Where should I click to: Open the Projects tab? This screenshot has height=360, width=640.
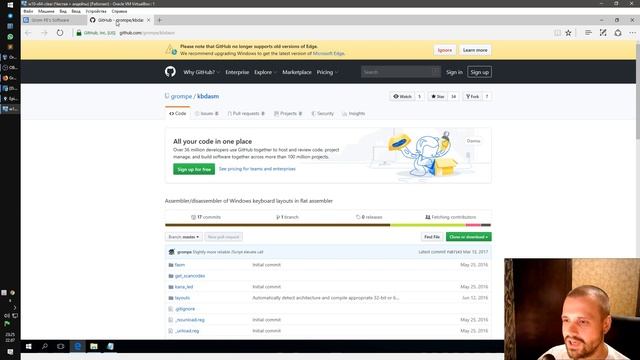coord(288,113)
